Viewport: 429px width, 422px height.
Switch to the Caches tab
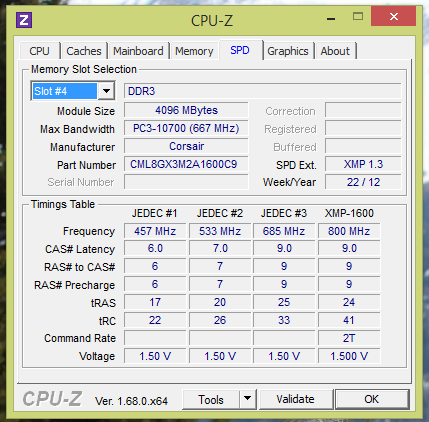click(x=84, y=51)
